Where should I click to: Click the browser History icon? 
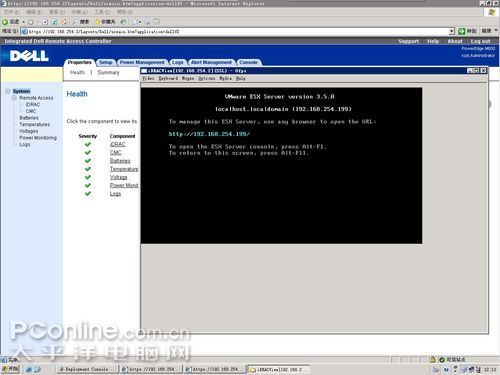pos(123,22)
